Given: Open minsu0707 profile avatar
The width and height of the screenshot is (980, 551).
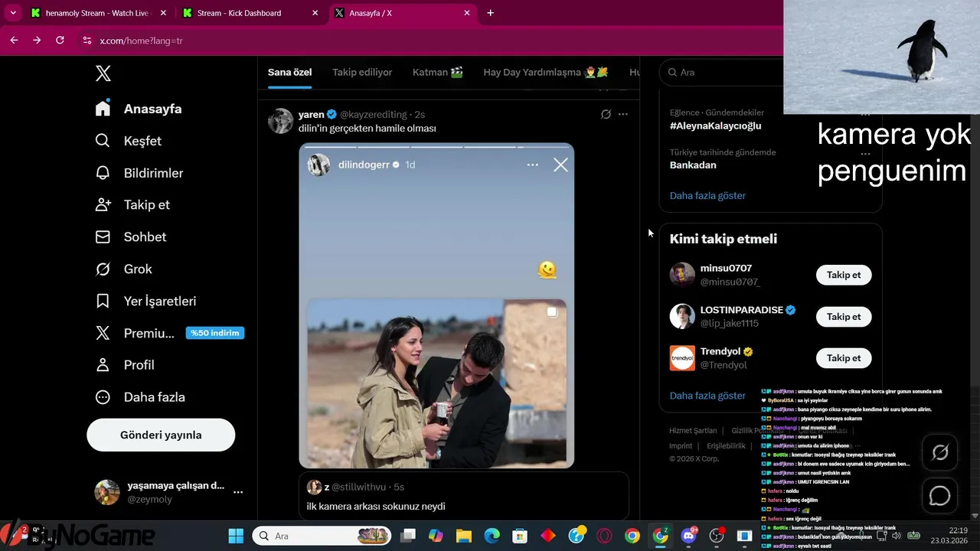Looking at the screenshot, I should [x=682, y=275].
